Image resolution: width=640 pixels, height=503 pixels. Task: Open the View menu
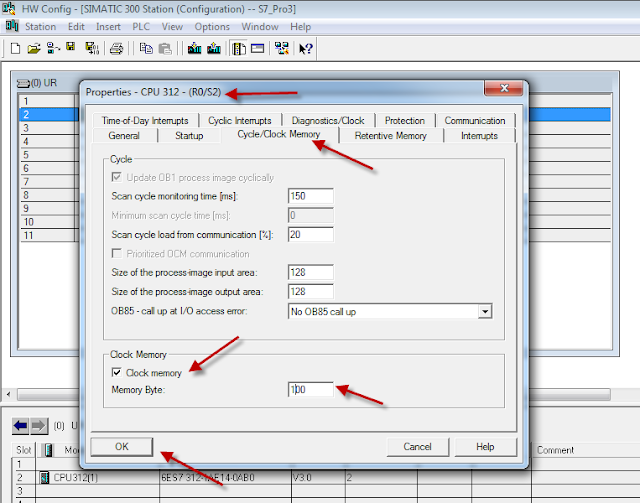click(172, 27)
